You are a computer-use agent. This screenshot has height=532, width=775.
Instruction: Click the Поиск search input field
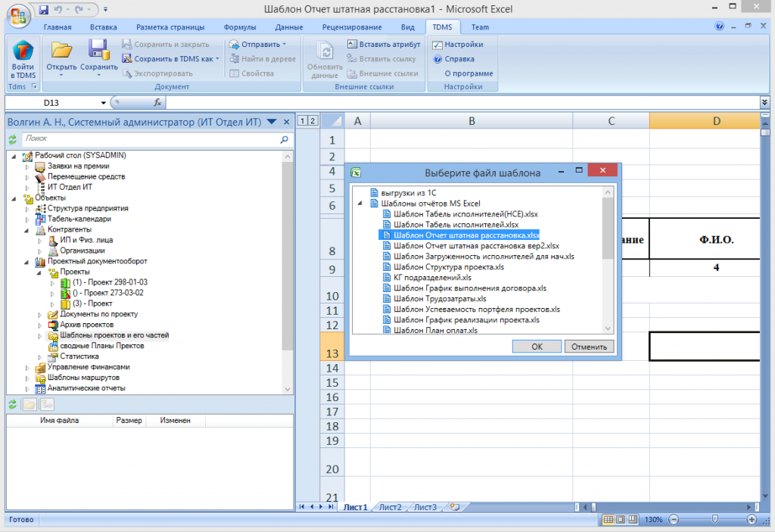(x=151, y=139)
